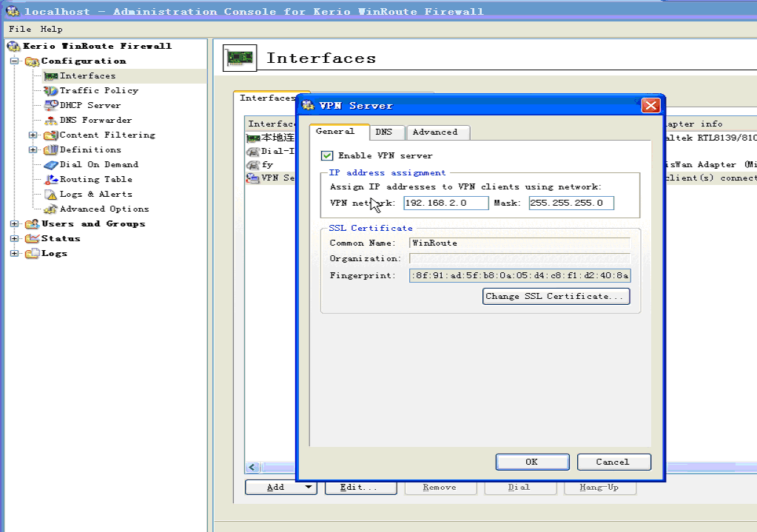Expand the Status tree node
Viewport: 757px width, 532px height.
[x=14, y=238]
